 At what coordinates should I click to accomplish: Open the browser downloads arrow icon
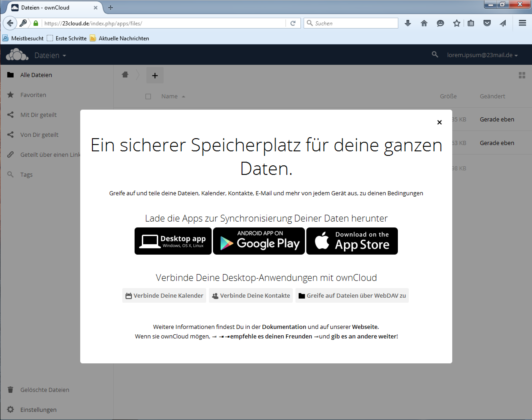pyautogui.click(x=408, y=23)
